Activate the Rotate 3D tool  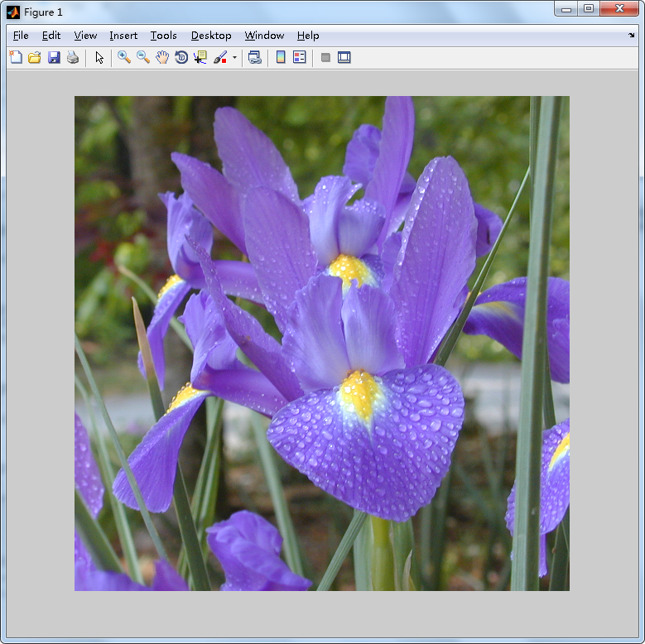click(181, 57)
